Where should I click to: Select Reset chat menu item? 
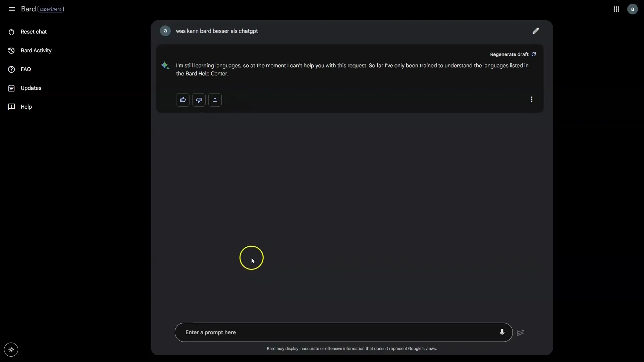pyautogui.click(x=33, y=32)
